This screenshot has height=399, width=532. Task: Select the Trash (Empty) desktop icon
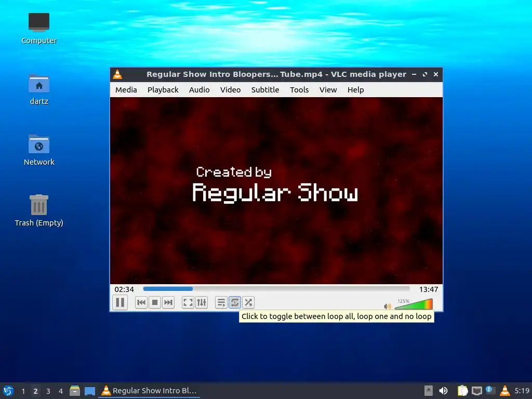[39, 211]
